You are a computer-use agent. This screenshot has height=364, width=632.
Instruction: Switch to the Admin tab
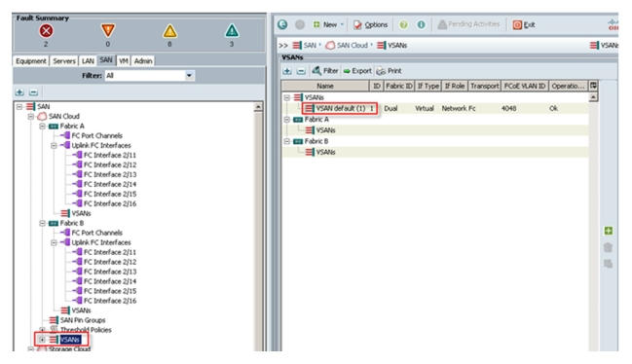pos(143,61)
